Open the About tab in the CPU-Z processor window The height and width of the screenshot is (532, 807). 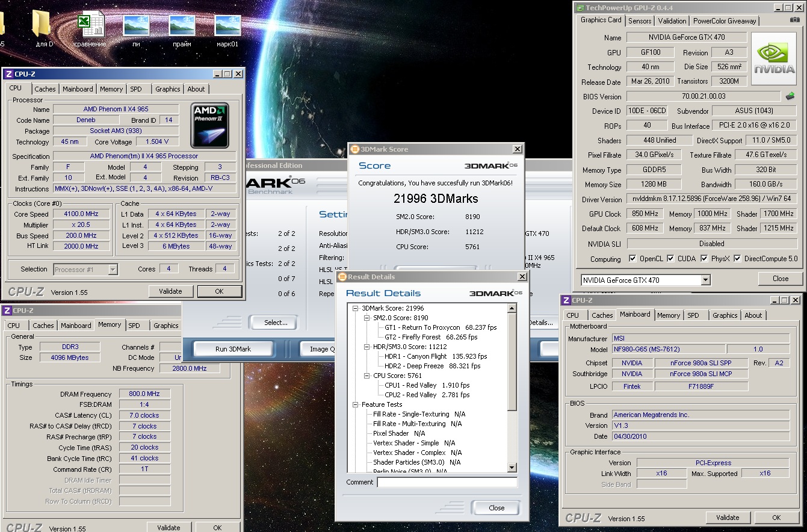pyautogui.click(x=196, y=88)
